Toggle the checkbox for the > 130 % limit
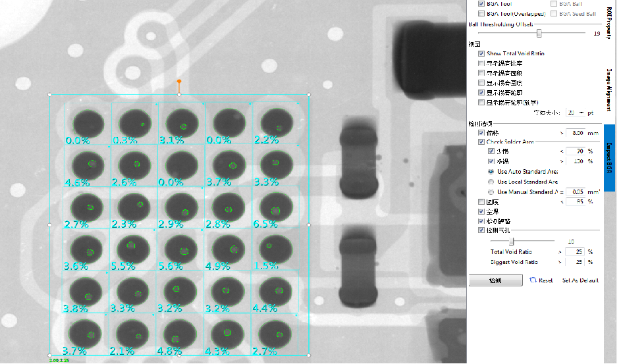Viewport: 621px width, 364px height. point(491,161)
